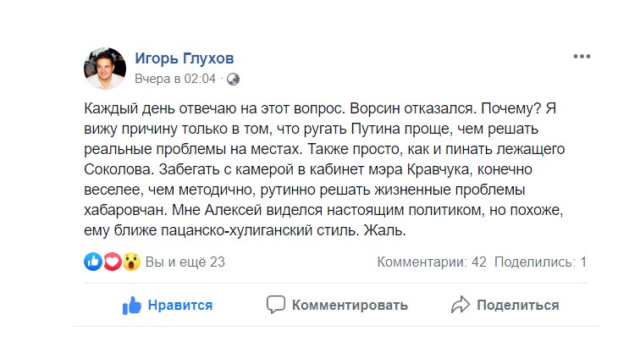This screenshot has width=640, height=364.
Task: Click the speech bubble icon beside Комментировать
Action: [x=275, y=305]
